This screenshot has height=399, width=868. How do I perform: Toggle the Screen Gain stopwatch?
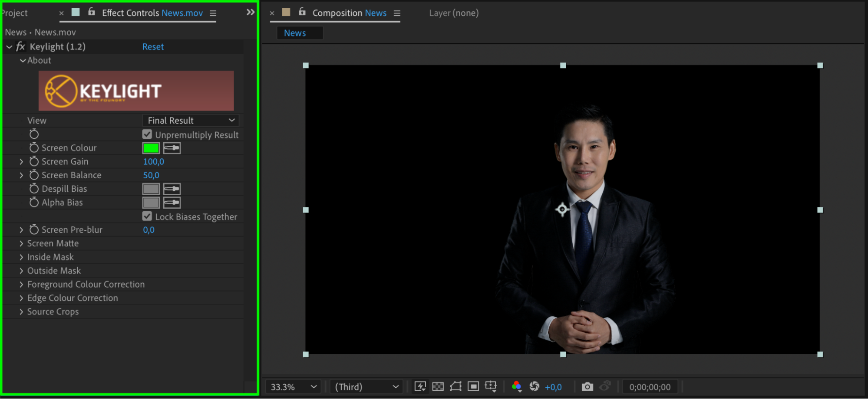pos(34,161)
